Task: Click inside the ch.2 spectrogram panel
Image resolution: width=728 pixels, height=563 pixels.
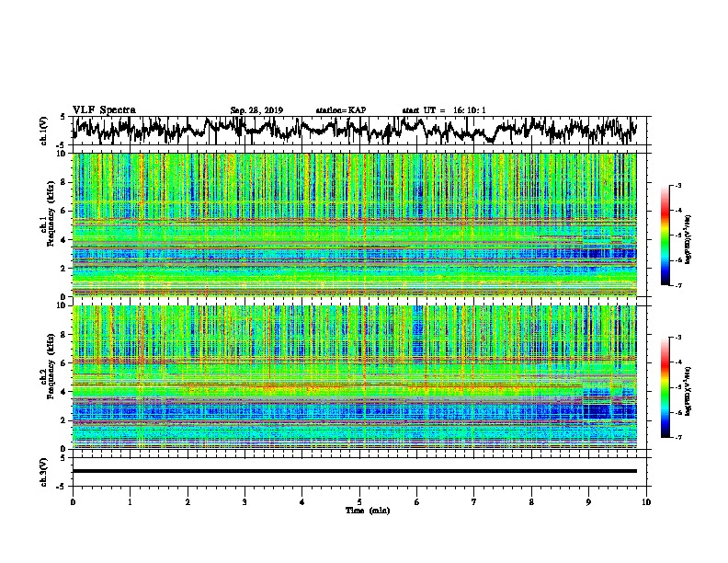Action: click(x=354, y=377)
